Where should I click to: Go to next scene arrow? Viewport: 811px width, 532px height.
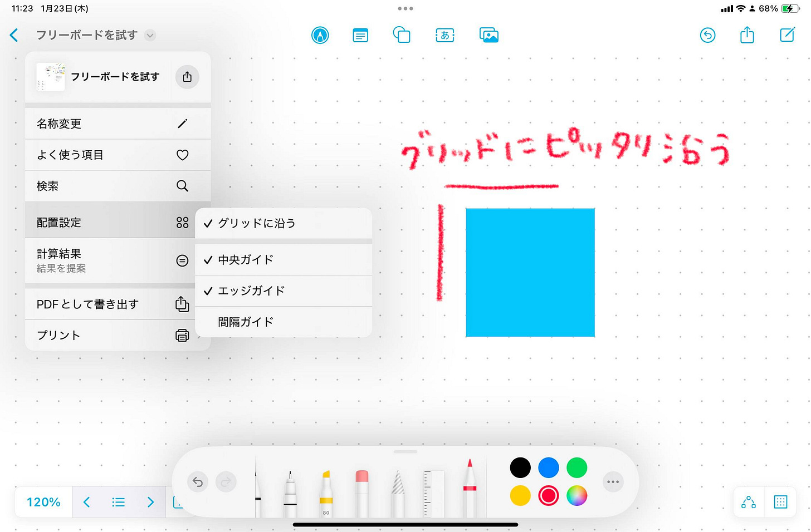pyautogui.click(x=150, y=502)
